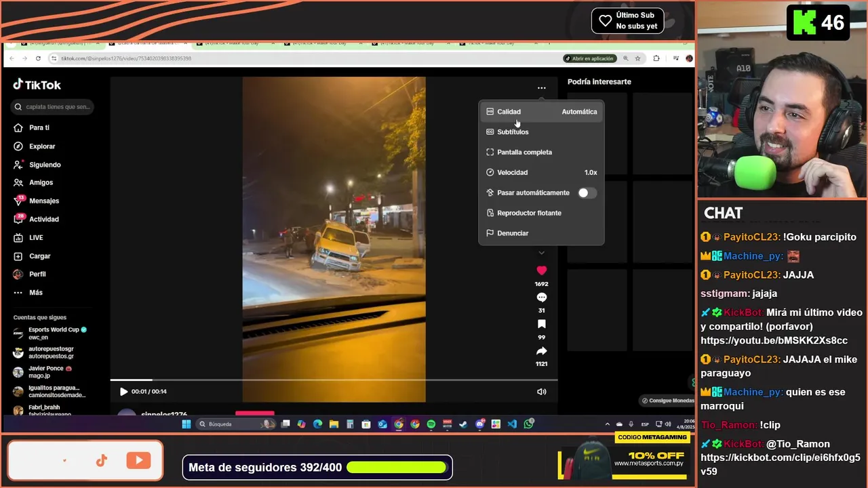Click the YouTube icon in overlay

tap(138, 461)
